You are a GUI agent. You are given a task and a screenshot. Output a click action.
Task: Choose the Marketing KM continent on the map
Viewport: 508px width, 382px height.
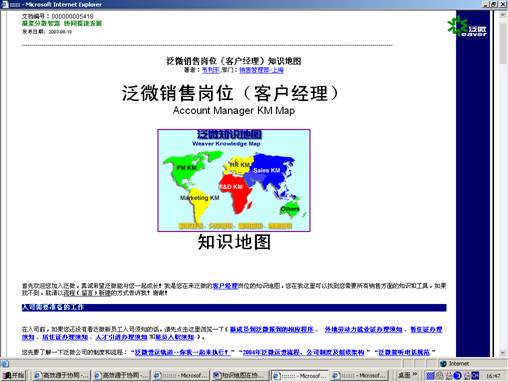pos(199,203)
